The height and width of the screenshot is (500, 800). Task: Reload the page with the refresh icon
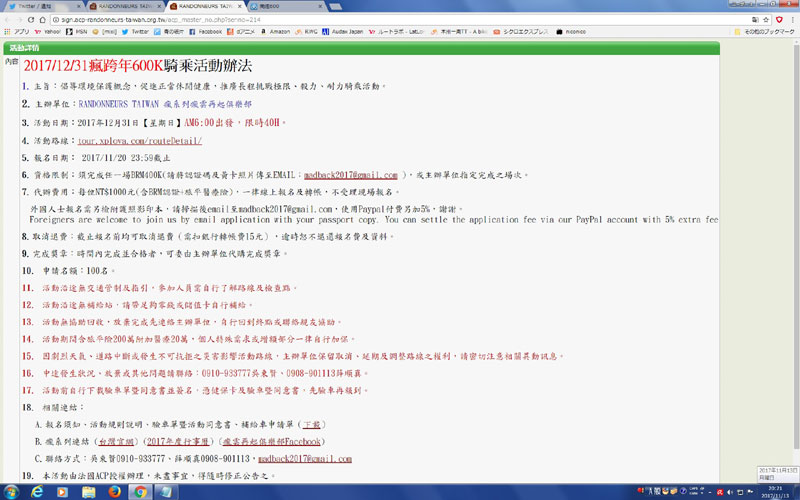[x=31, y=20]
